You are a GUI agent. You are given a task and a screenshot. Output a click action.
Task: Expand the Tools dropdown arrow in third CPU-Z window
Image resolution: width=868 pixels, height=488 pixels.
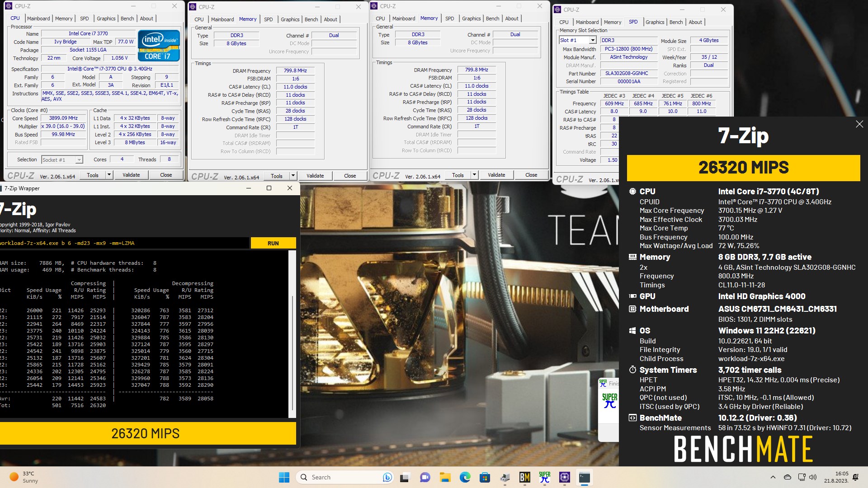(474, 175)
